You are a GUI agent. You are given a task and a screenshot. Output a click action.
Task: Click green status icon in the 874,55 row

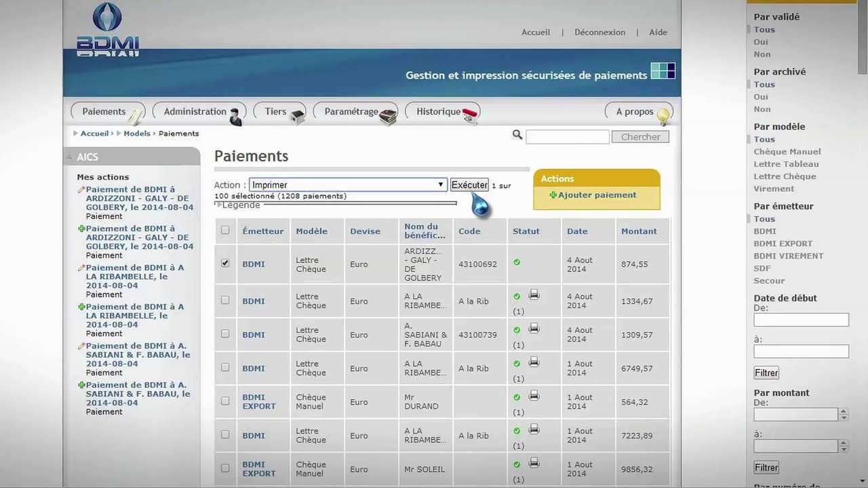pos(517,262)
